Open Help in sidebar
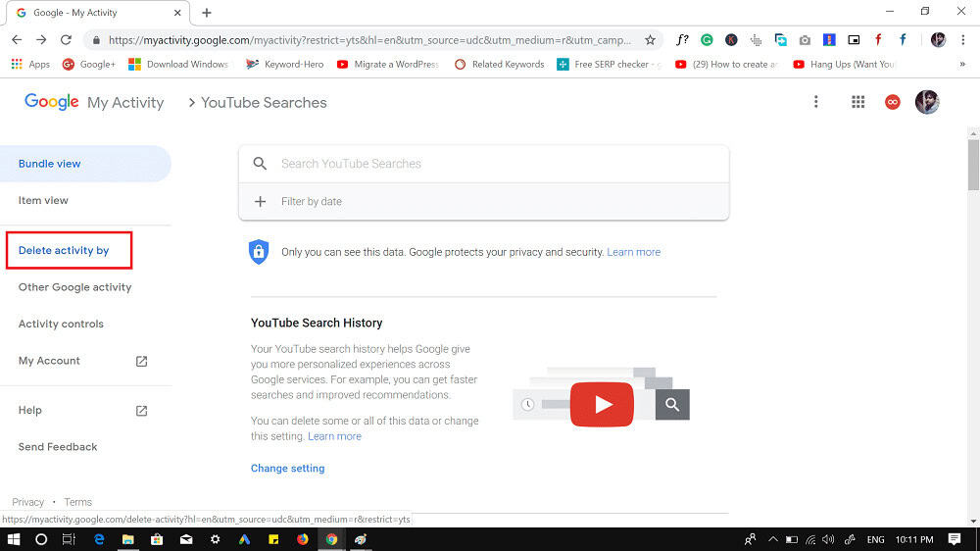Screen dimensions: 980x551 pyautogui.click(x=30, y=410)
